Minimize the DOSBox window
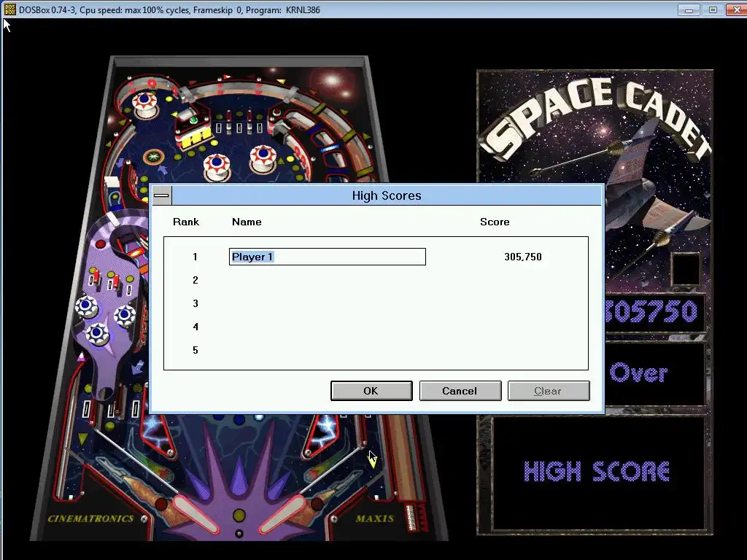The image size is (747, 560). (x=689, y=10)
